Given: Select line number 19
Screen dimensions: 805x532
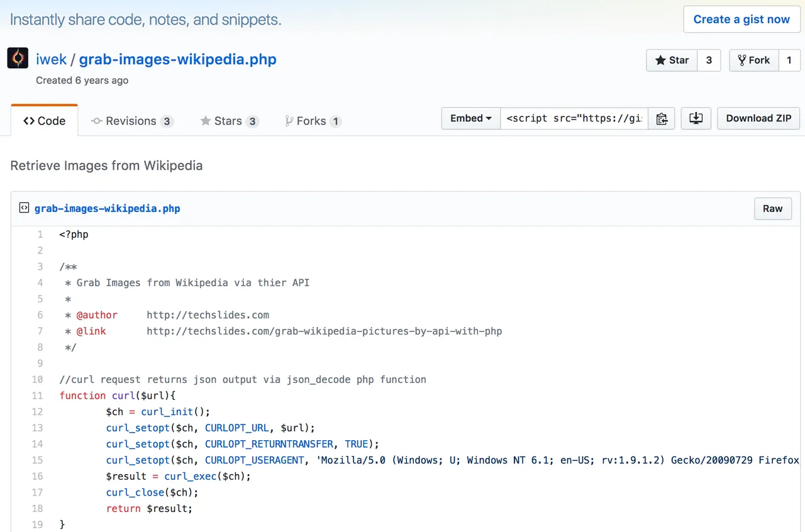Looking at the screenshot, I should click(37, 524).
